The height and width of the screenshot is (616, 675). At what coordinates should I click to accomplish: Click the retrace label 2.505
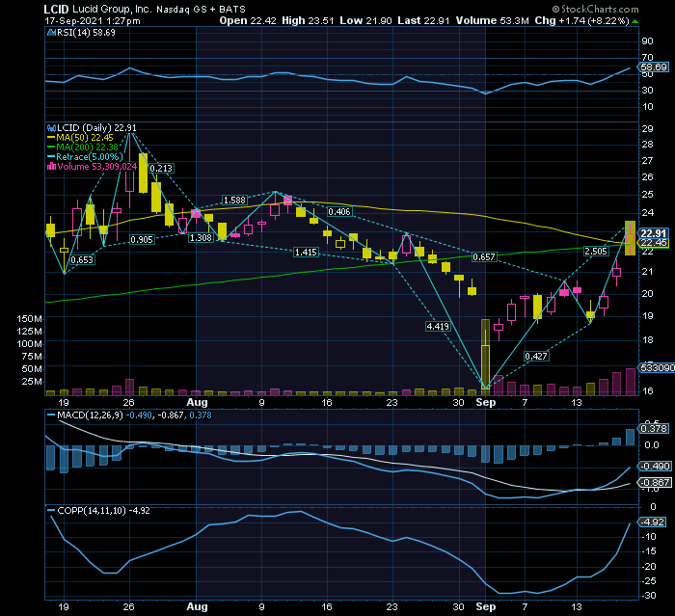click(x=595, y=252)
